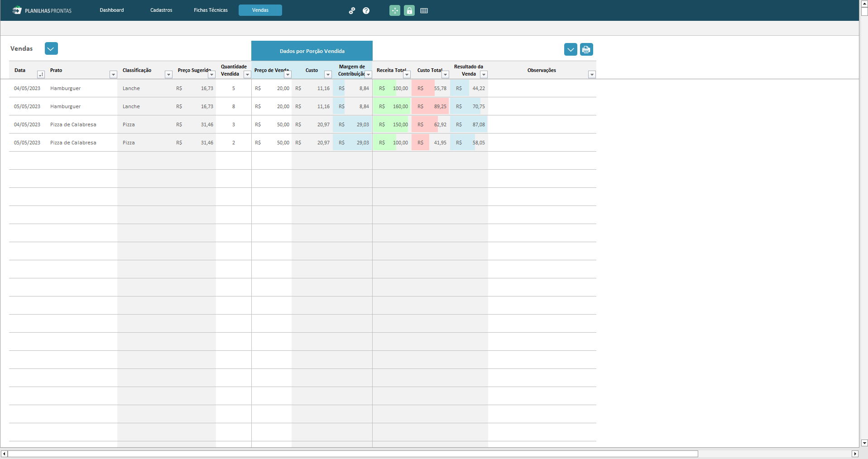The image size is (868, 459).
Task: Click the green move arrows icon
Action: pos(395,11)
